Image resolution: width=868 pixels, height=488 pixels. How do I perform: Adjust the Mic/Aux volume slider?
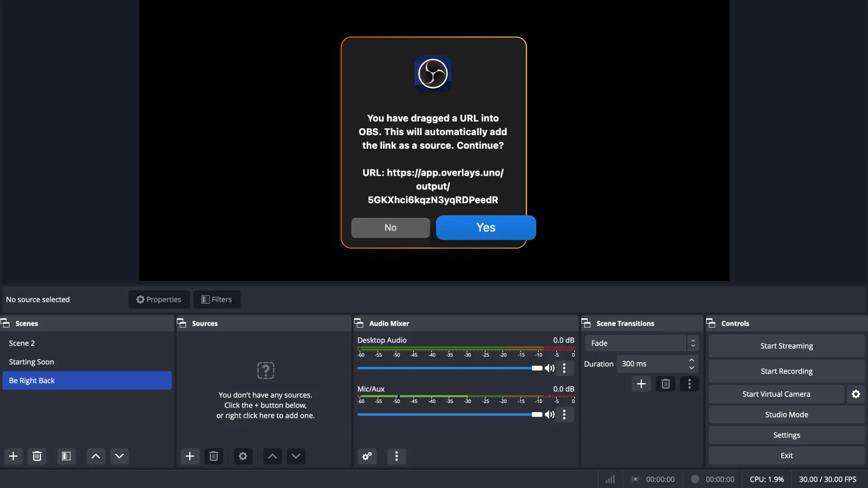tap(450, 414)
